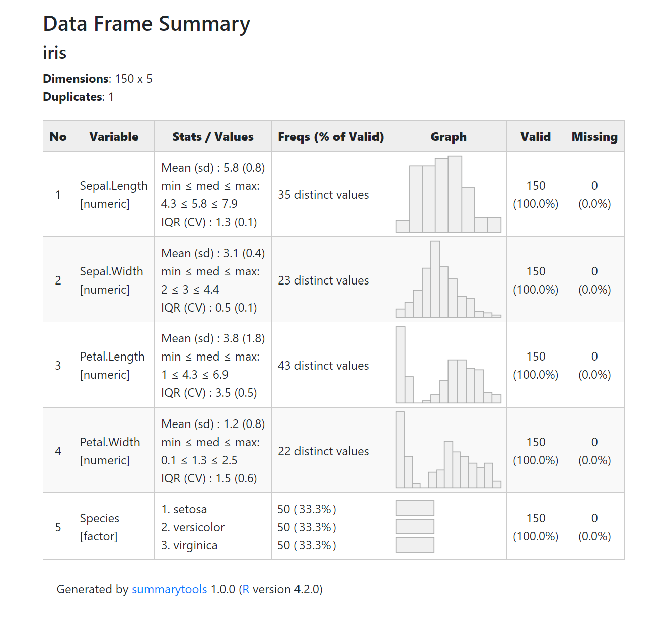Click the Petal.Length histogram graph
The height and width of the screenshot is (639, 672).
click(448, 365)
